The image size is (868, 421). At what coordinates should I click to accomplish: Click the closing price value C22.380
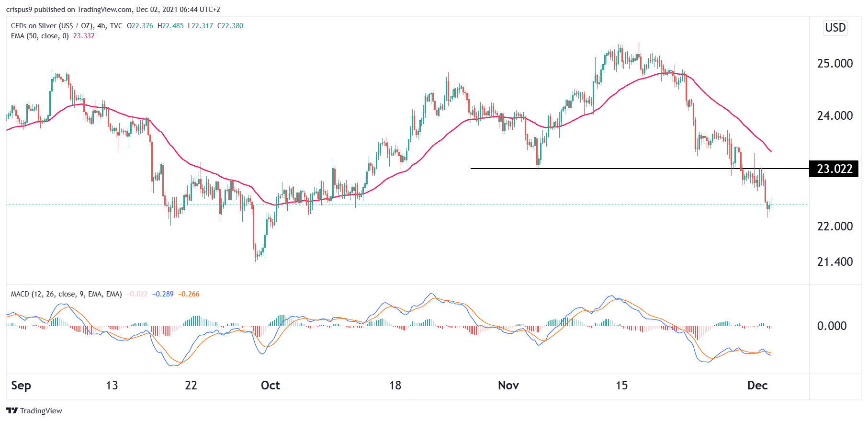230,26
